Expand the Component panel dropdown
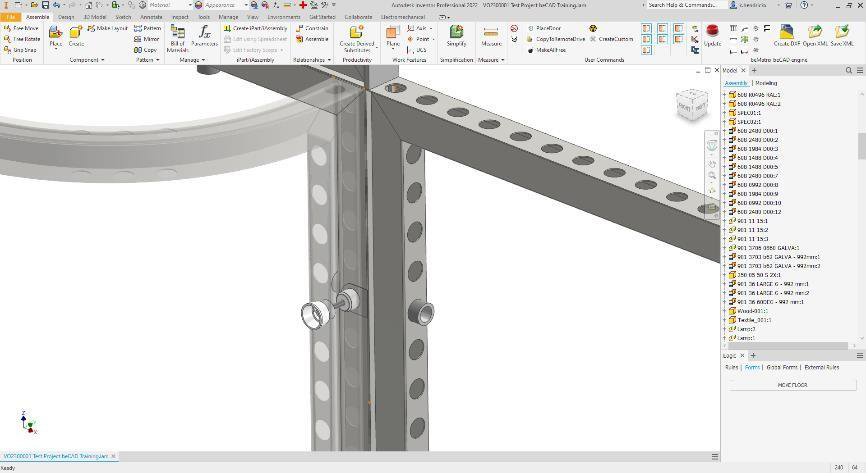This screenshot has width=866, height=473. (x=87, y=60)
